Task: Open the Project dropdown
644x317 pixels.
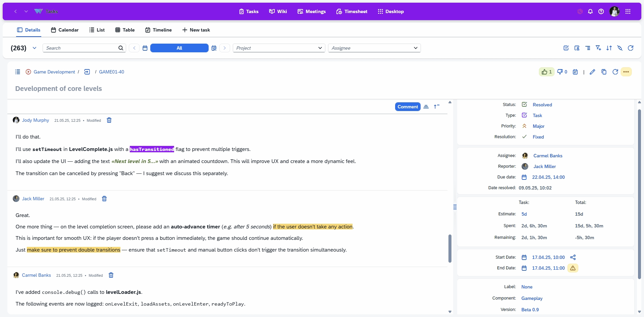Action: click(x=279, y=48)
